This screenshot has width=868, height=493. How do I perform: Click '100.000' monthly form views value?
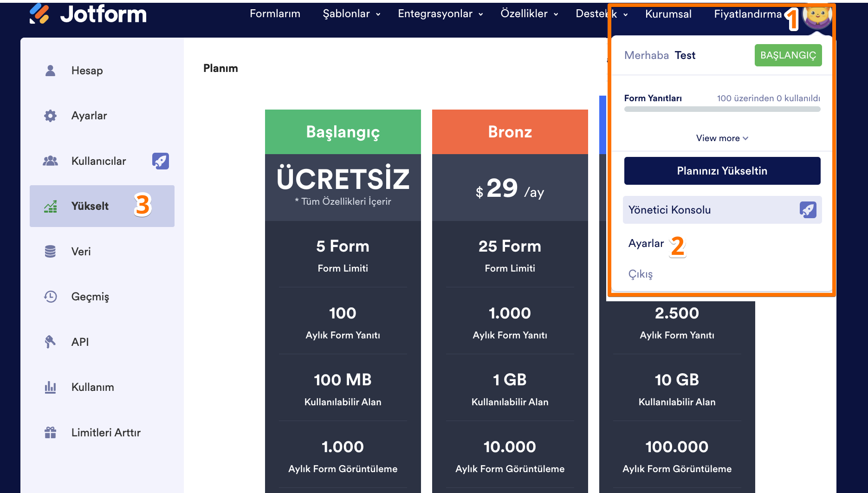(x=677, y=447)
